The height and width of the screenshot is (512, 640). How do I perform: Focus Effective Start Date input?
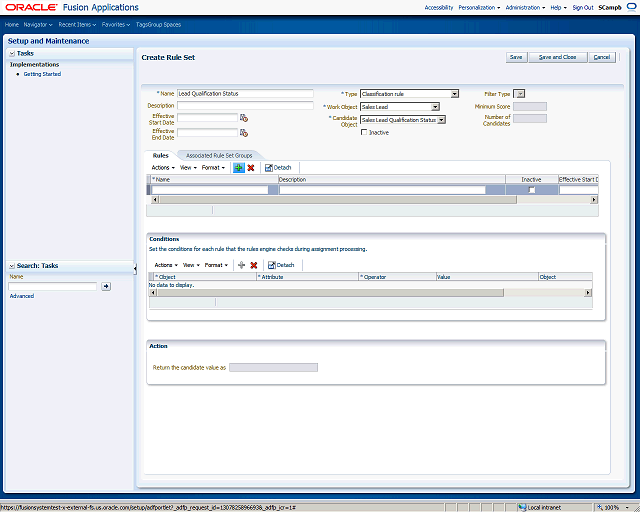coord(207,118)
